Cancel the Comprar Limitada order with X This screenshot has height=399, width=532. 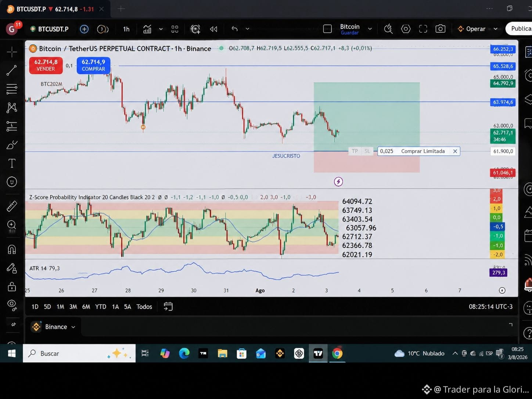point(455,151)
